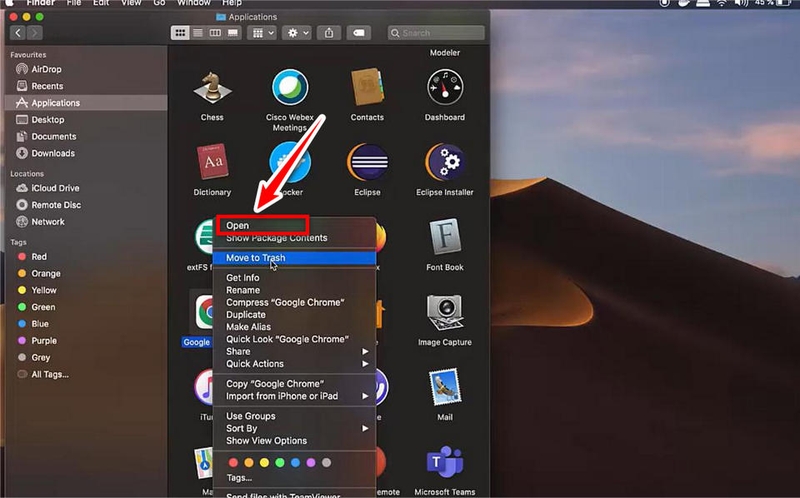Select the Cisco Webex Meetings app icon

pyautogui.click(x=290, y=87)
